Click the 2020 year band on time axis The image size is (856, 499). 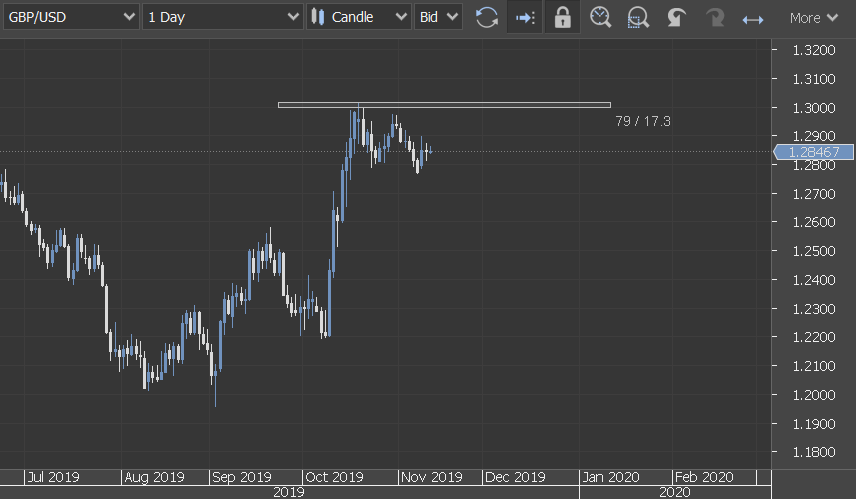click(675, 492)
